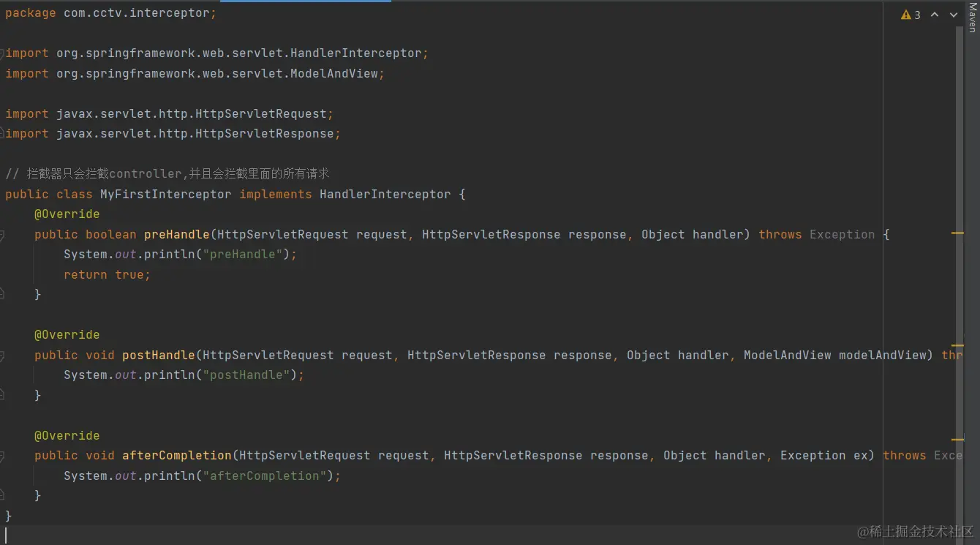Collapse the preHandle method fold marker
Image resolution: width=980 pixels, height=545 pixels.
coord(2,235)
